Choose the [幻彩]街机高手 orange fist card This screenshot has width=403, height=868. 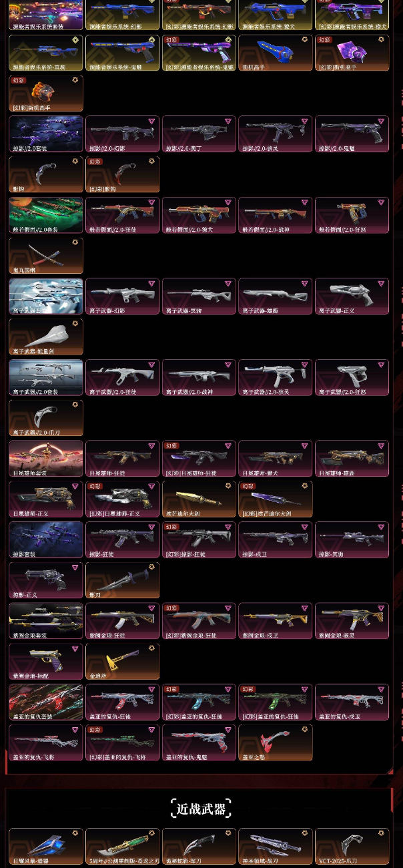pos(46,93)
